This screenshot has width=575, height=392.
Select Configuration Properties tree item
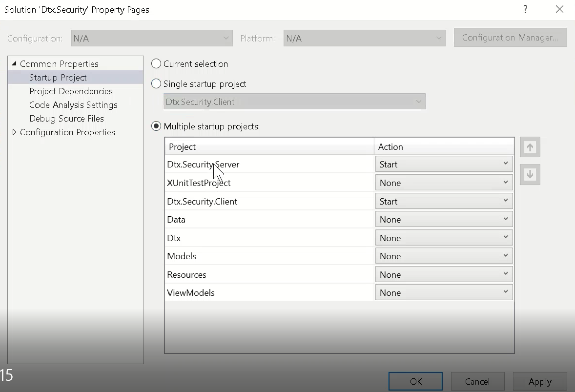67,132
